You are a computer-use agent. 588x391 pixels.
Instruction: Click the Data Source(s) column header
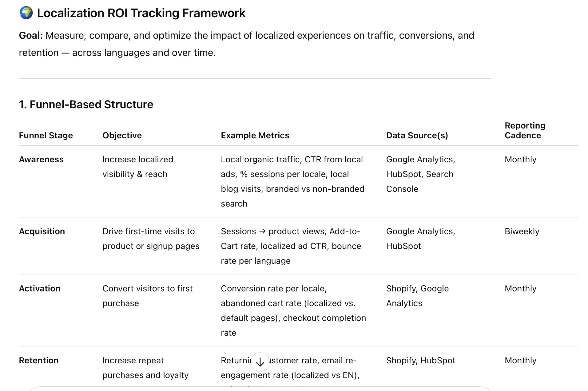[x=417, y=135]
